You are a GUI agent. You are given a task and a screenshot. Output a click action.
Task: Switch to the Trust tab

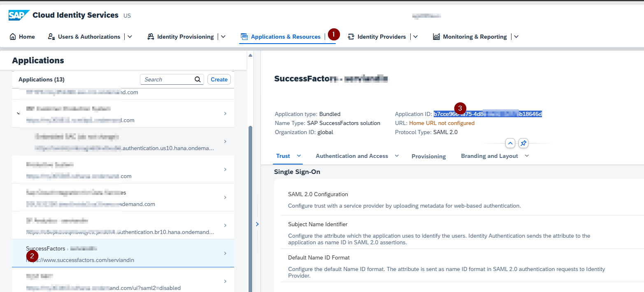click(283, 156)
